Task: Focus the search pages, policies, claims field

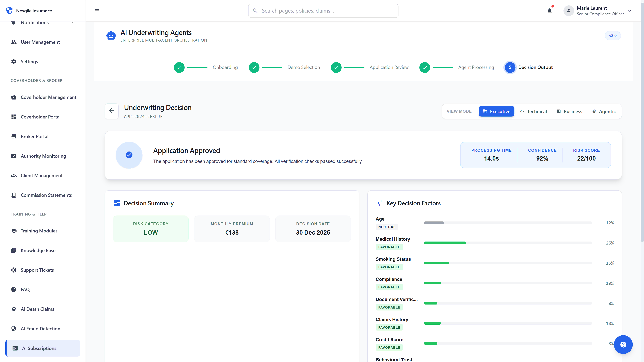Action: click(x=323, y=11)
